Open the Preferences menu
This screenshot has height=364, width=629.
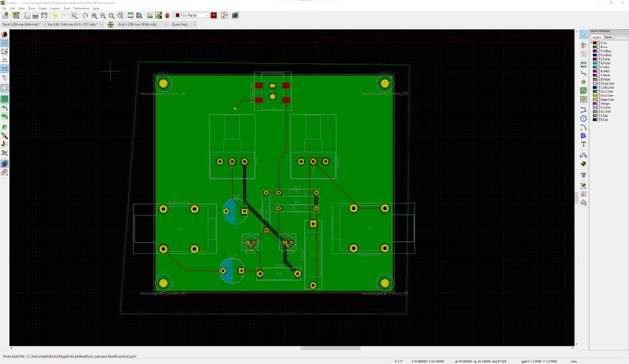(x=82, y=8)
